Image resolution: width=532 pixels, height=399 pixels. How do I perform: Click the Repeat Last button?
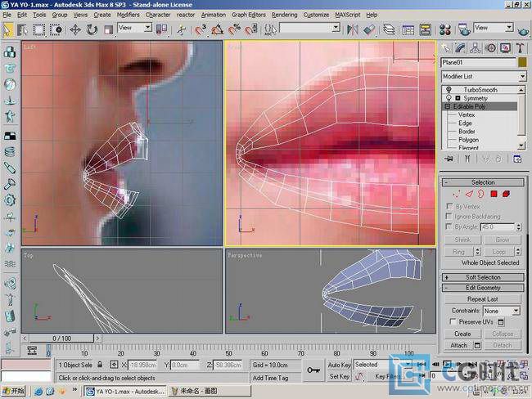click(482, 299)
